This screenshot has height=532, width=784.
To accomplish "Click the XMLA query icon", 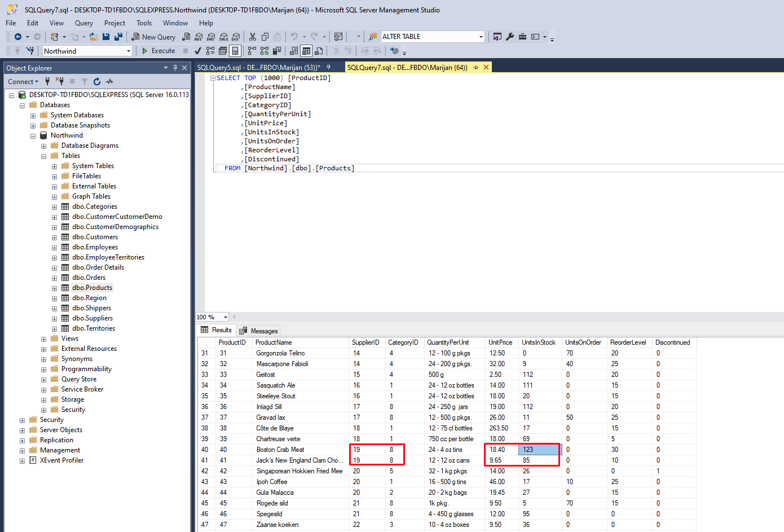I will coord(223,37).
